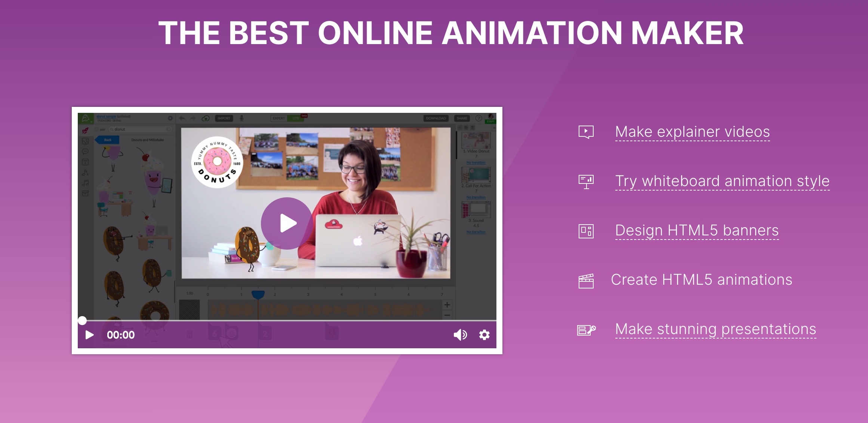This screenshot has height=423, width=868.
Task: Follow the Design HTML5 banners link
Action: click(697, 230)
